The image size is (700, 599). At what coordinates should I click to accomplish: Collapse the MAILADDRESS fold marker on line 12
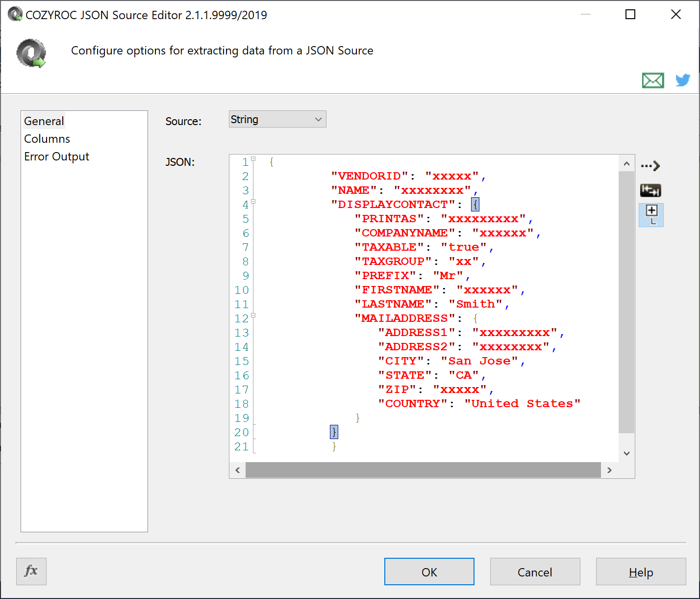coord(253,315)
